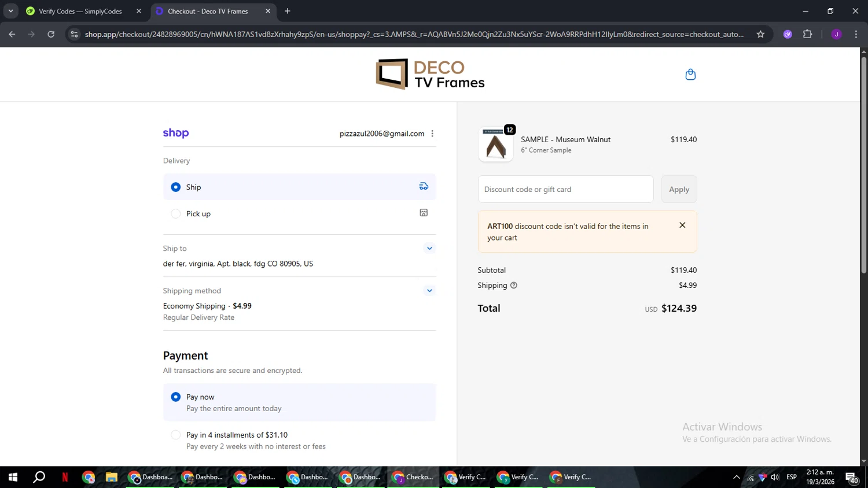Screen dimensions: 868x488
Task: Click the shipping help question mark icon
Action: [513, 286]
